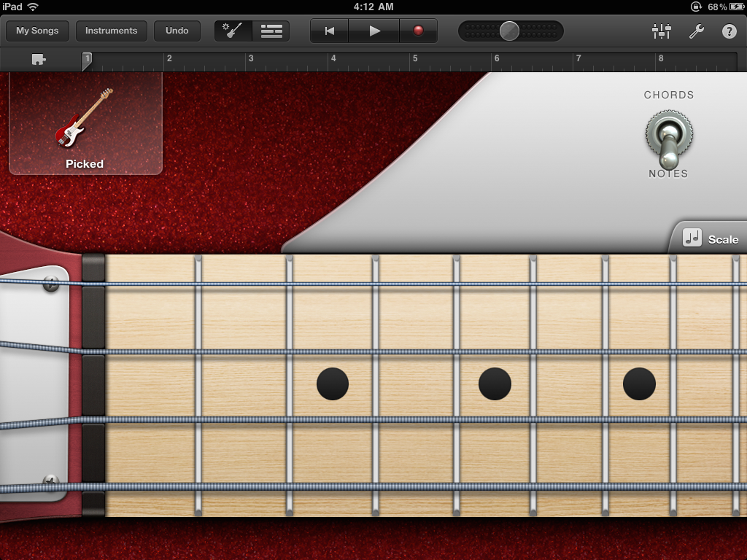Switch to tracks view icon
This screenshot has width=747, height=560.
[271, 31]
